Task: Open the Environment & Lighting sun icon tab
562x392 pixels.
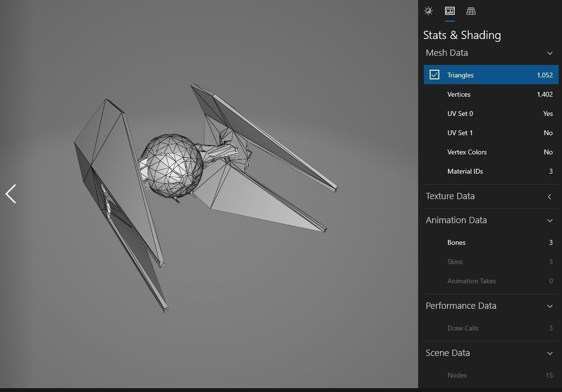Action: [x=428, y=11]
